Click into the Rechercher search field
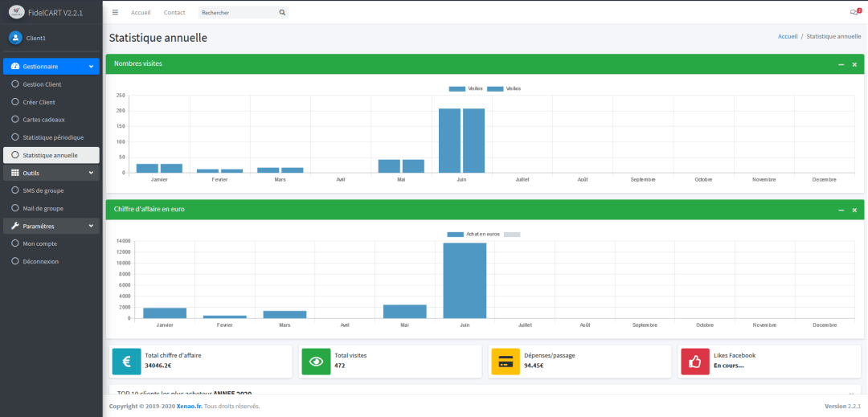Viewport: 868px width, 417px height. pos(237,13)
